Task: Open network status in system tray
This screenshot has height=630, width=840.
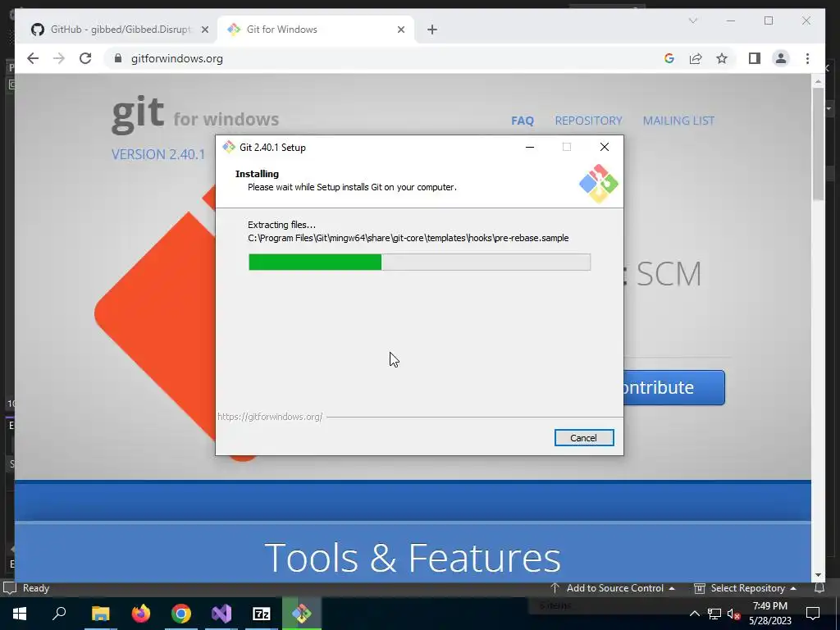Action: click(x=714, y=614)
